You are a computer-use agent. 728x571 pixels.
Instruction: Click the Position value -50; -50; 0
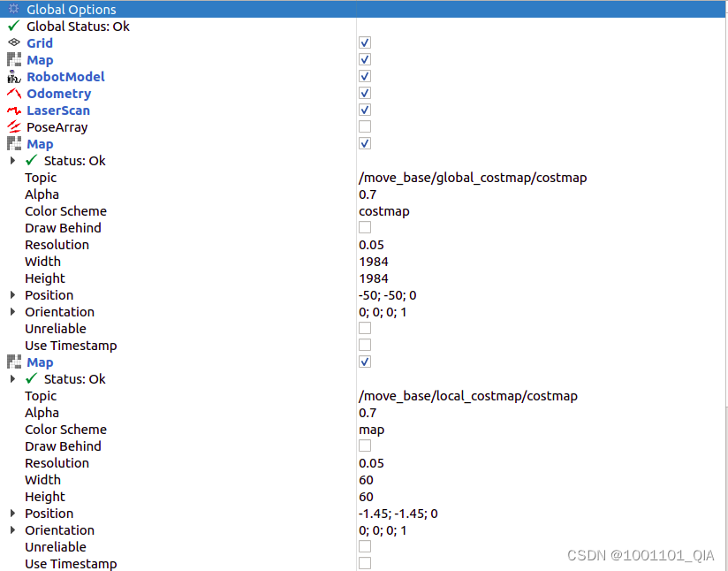387,295
